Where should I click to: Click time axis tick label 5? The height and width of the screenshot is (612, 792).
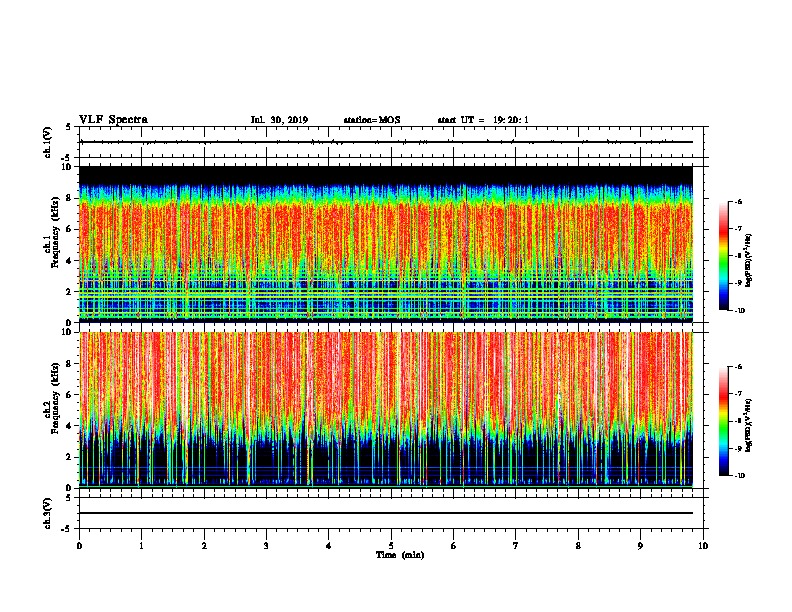click(391, 545)
